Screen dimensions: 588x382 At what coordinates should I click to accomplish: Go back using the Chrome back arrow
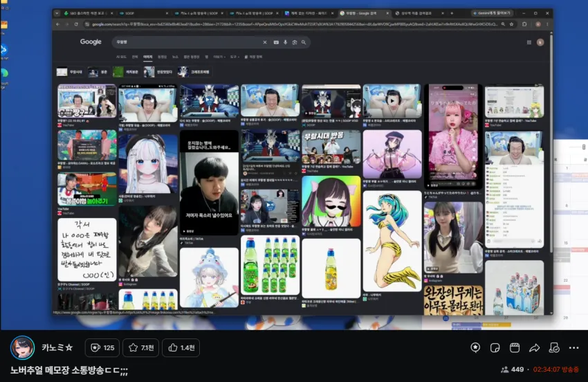57,24
